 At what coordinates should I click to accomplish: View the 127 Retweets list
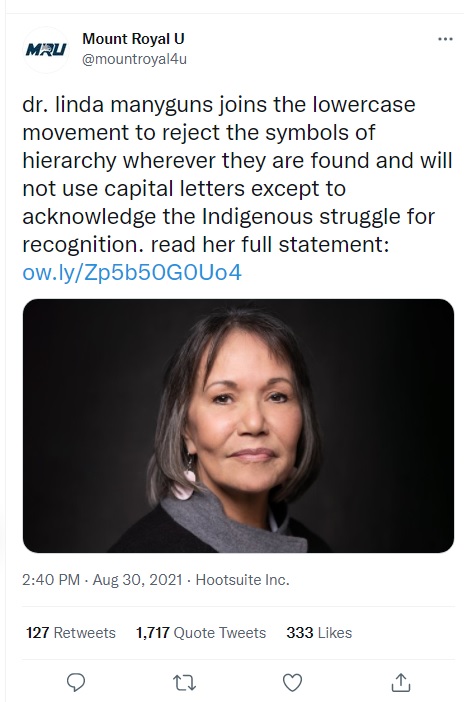coord(71,633)
